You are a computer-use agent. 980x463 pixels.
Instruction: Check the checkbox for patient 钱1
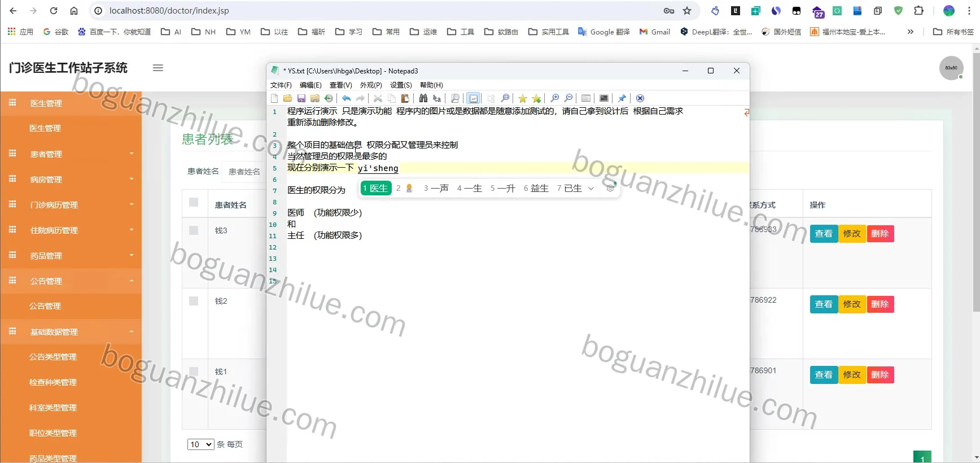tap(194, 372)
